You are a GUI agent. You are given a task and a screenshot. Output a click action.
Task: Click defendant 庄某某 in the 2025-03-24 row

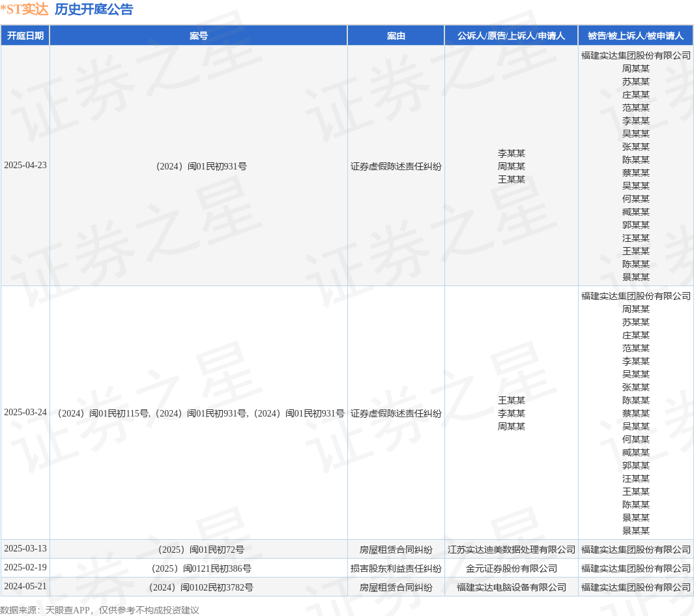tap(635, 335)
